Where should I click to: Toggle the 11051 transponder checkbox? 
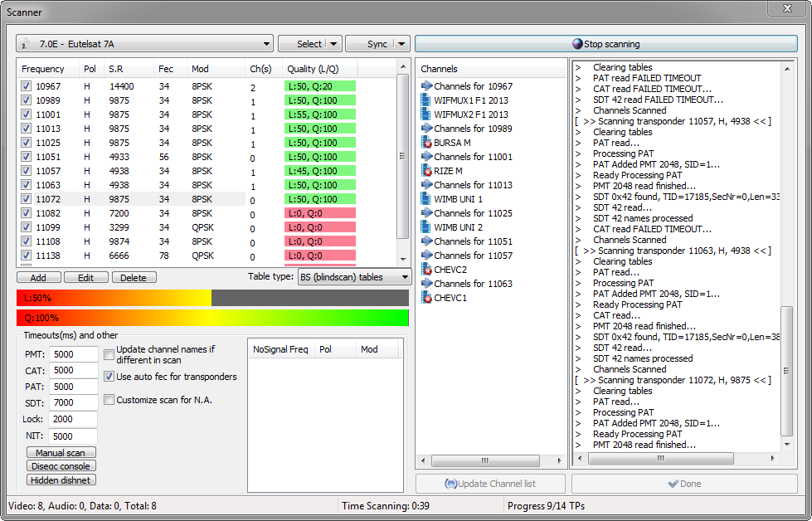pos(26,157)
